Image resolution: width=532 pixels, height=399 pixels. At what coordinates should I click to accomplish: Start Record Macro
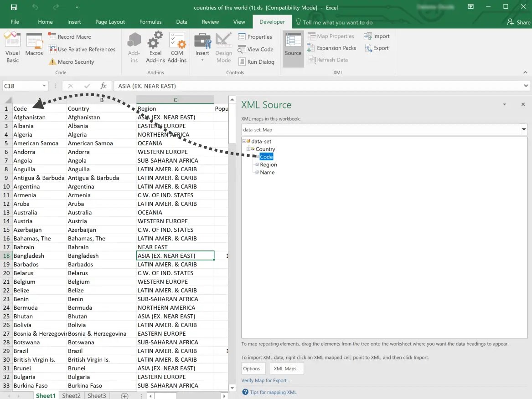70,36
